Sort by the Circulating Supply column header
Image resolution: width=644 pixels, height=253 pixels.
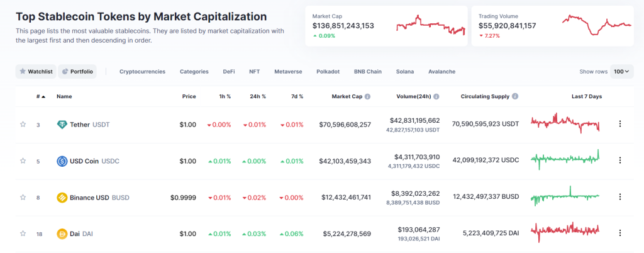tap(485, 96)
